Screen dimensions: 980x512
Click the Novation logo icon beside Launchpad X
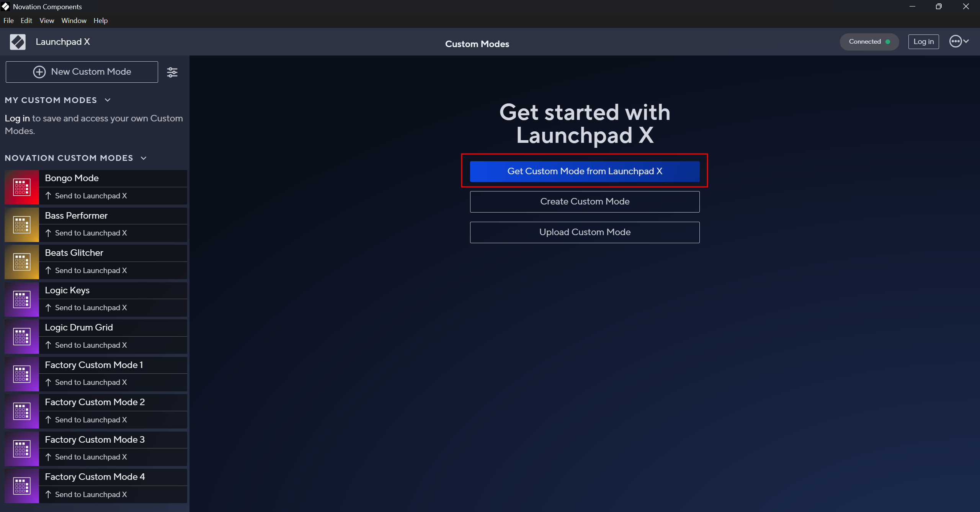pyautogui.click(x=18, y=42)
